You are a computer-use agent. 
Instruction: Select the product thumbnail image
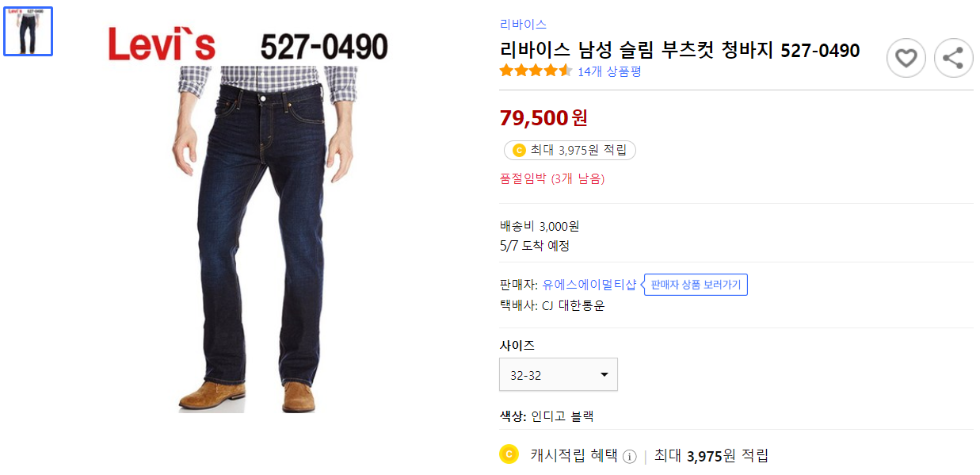[28, 32]
